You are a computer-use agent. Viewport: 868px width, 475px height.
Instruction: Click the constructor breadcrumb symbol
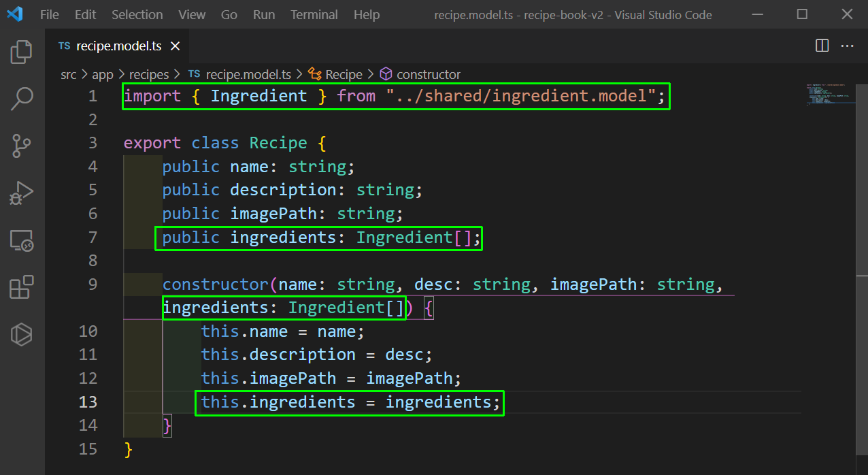pyautogui.click(x=420, y=74)
